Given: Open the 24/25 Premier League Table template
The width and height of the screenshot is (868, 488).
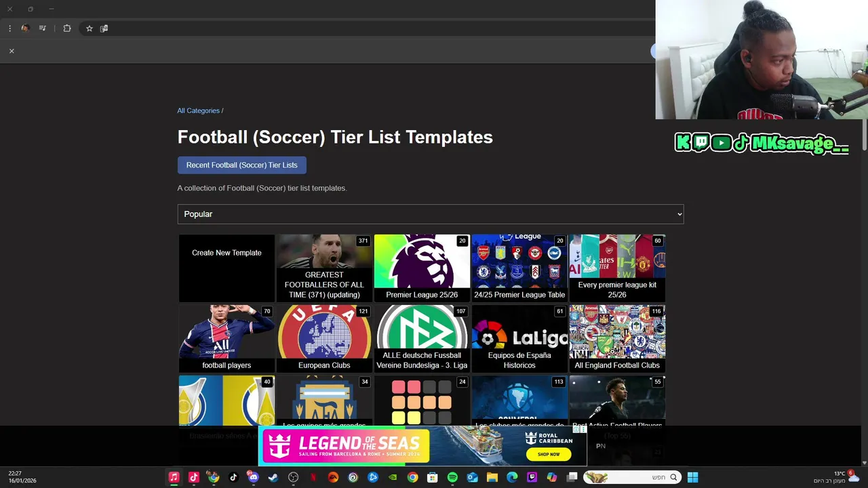Looking at the screenshot, I should pyautogui.click(x=519, y=268).
